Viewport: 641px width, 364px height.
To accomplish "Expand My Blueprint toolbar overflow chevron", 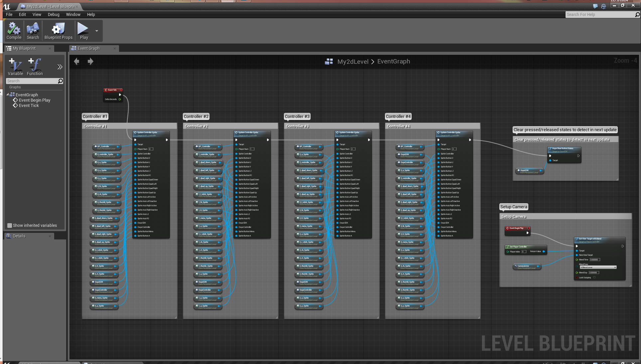I will coord(60,67).
